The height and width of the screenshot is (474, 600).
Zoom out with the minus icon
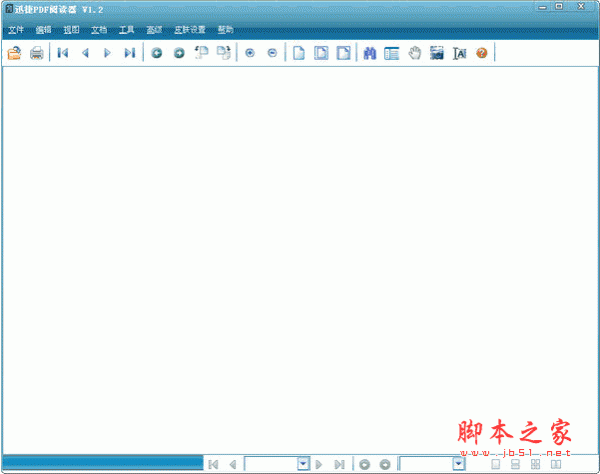272,53
